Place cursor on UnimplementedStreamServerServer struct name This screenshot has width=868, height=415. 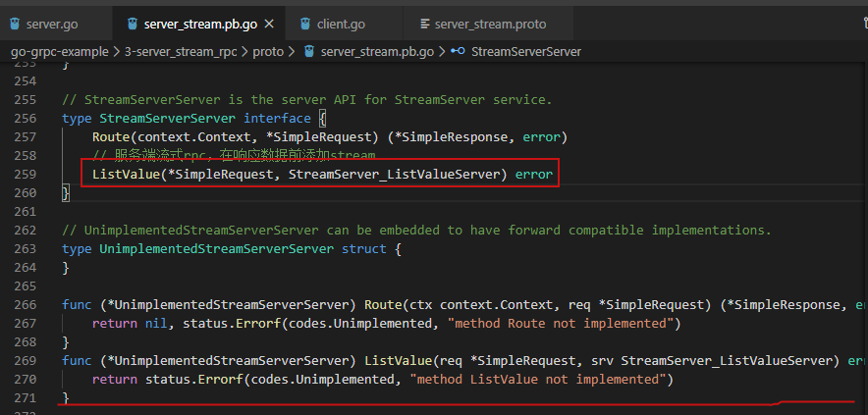(216, 249)
